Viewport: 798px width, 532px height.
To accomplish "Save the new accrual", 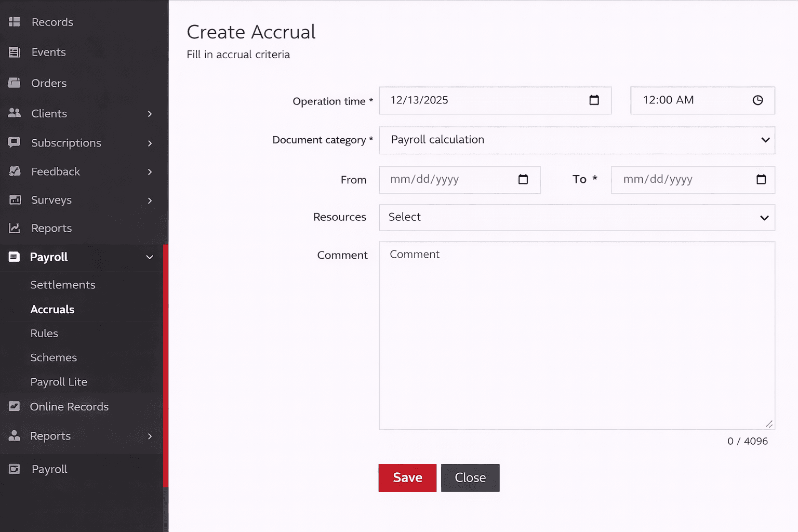I will tap(407, 477).
